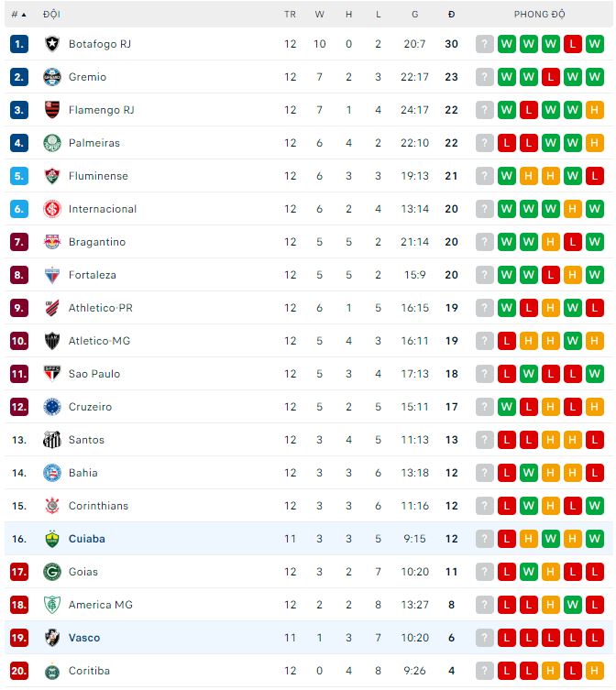
Task: Click Palmeiras' orange H form badge
Action: [595, 143]
